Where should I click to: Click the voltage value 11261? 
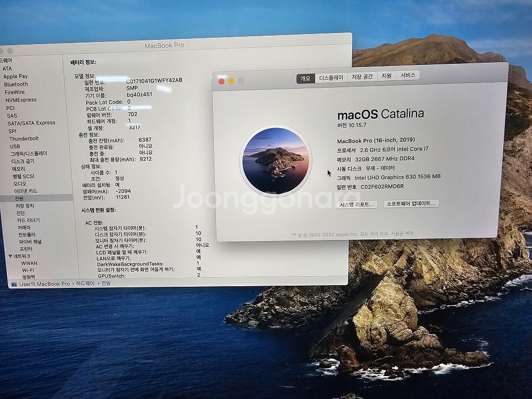coord(123,197)
